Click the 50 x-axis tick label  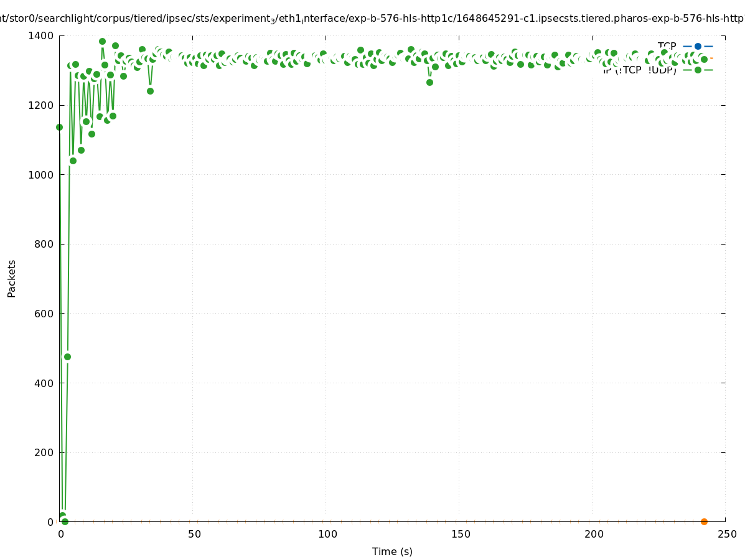click(x=194, y=534)
